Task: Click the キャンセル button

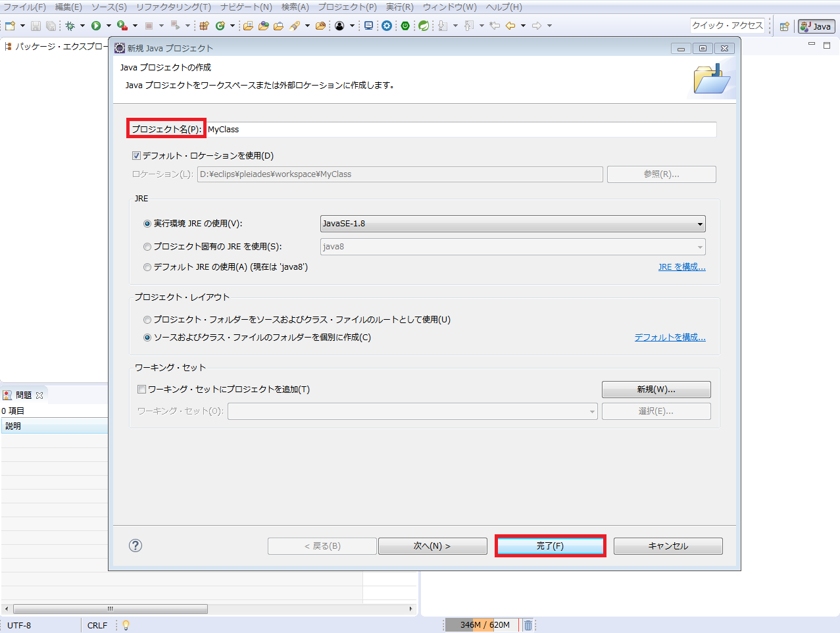Action: [x=668, y=546]
